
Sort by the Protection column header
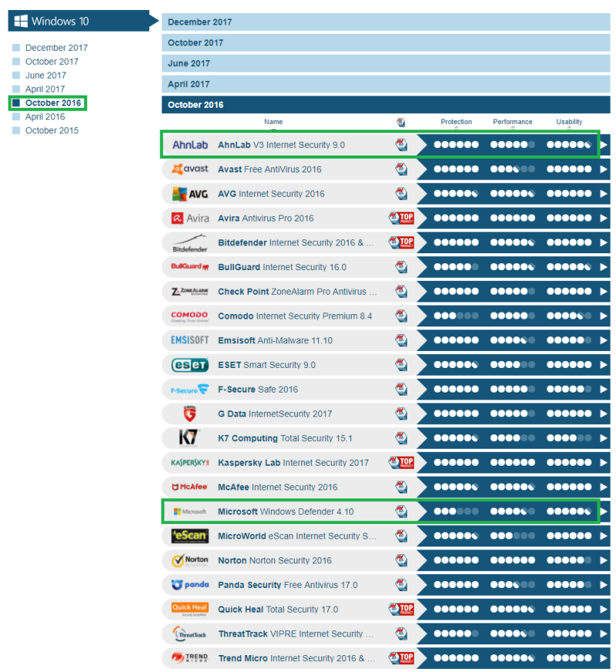click(456, 122)
